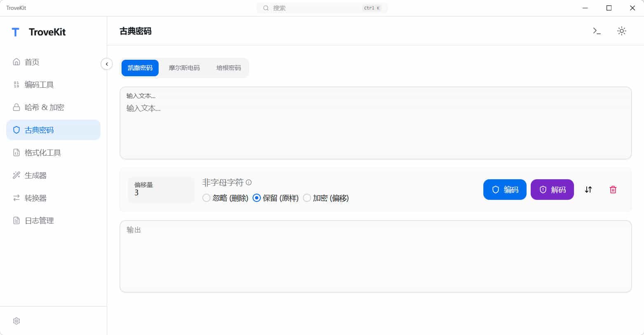Open the 首页 sidebar icon
Screen dimensions: 644x335
16,62
